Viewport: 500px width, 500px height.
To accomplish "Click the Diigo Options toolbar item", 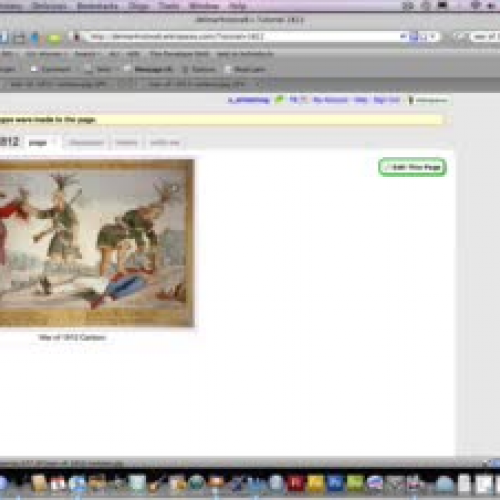I will pyautogui.click(x=199, y=69).
